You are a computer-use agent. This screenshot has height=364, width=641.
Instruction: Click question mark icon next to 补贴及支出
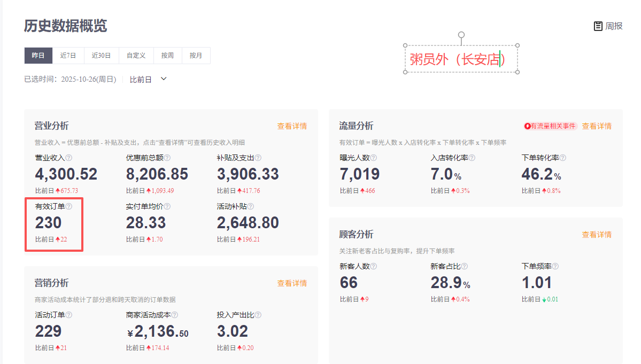[x=258, y=158]
